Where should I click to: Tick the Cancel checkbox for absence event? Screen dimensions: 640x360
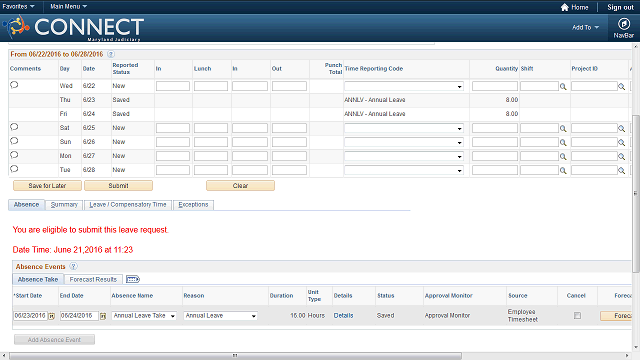[x=577, y=316]
